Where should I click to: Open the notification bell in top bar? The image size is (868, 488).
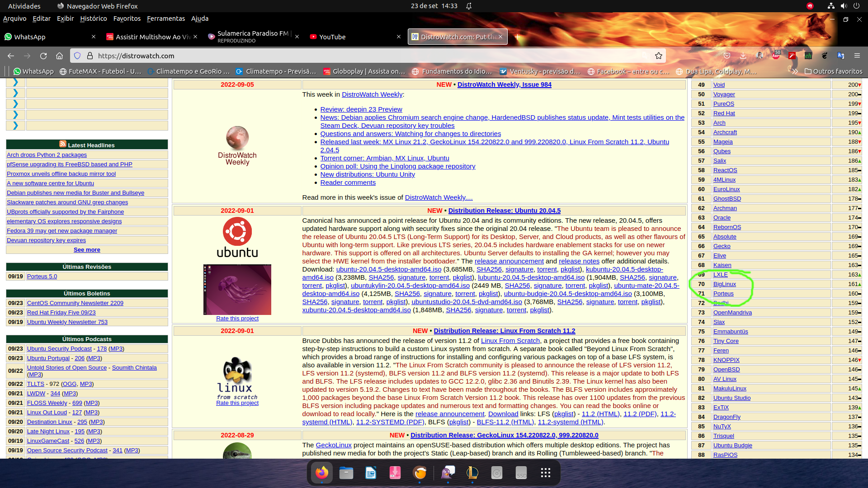[x=469, y=6]
